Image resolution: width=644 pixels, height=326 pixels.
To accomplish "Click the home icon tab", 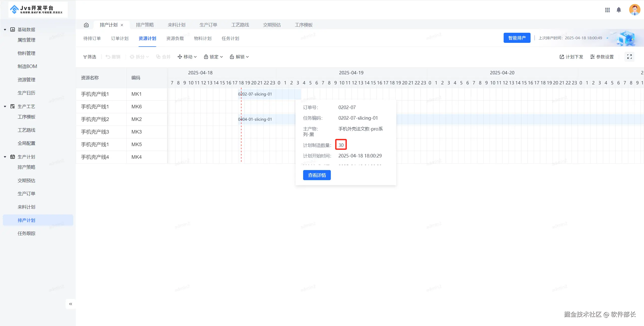I will (86, 25).
